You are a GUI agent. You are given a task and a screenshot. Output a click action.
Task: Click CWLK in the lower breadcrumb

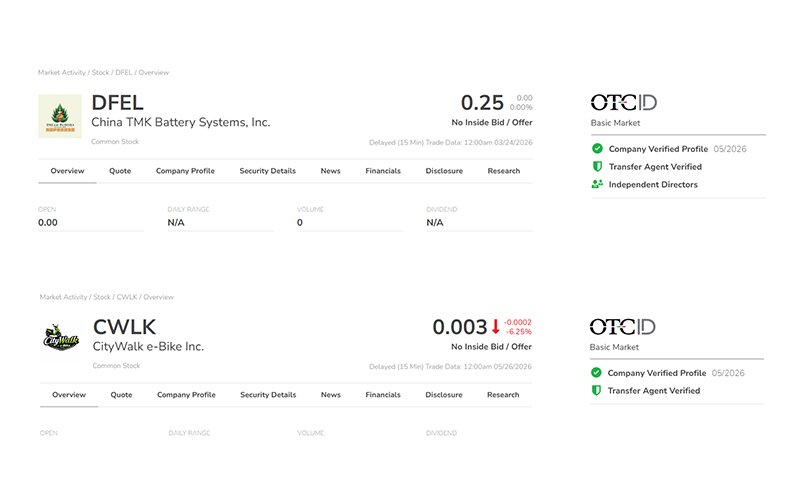(x=127, y=297)
